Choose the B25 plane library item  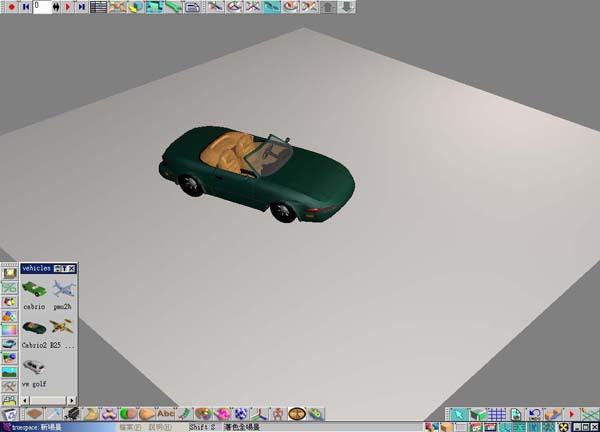[x=62, y=327]
